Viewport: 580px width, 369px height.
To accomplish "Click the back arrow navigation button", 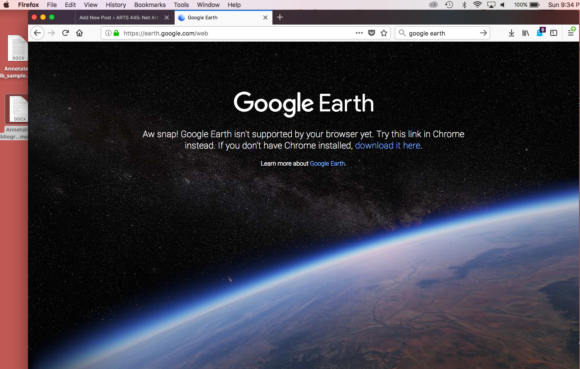I will point(37,33).
